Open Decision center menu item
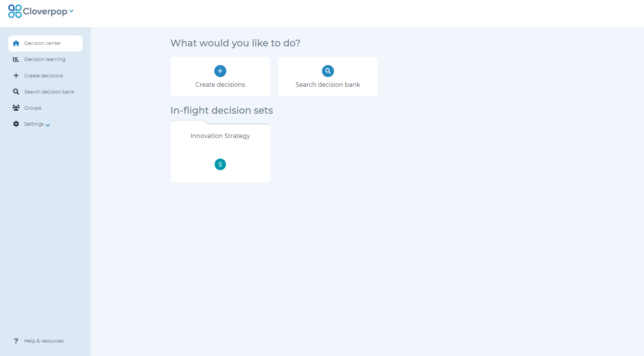Screen dimensions: 644x356 pos(45,43)
